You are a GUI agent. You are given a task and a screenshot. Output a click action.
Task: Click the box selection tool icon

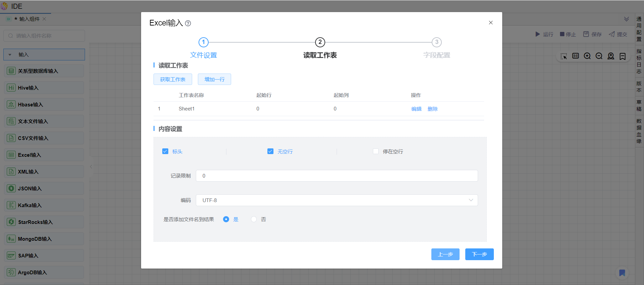coord(564,56)
